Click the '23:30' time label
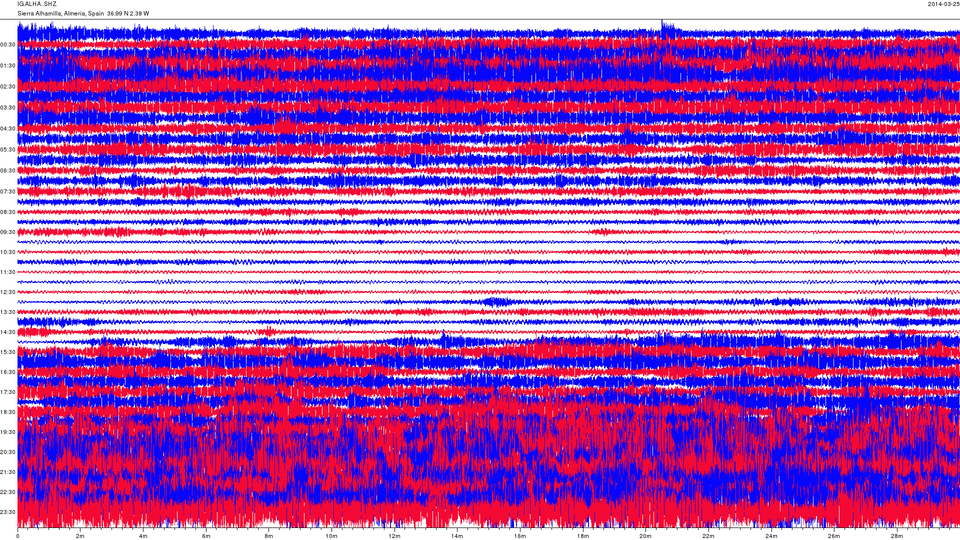The height and width of the screenshot is (540, 960). pyautogui.click(x=8, y=512)
